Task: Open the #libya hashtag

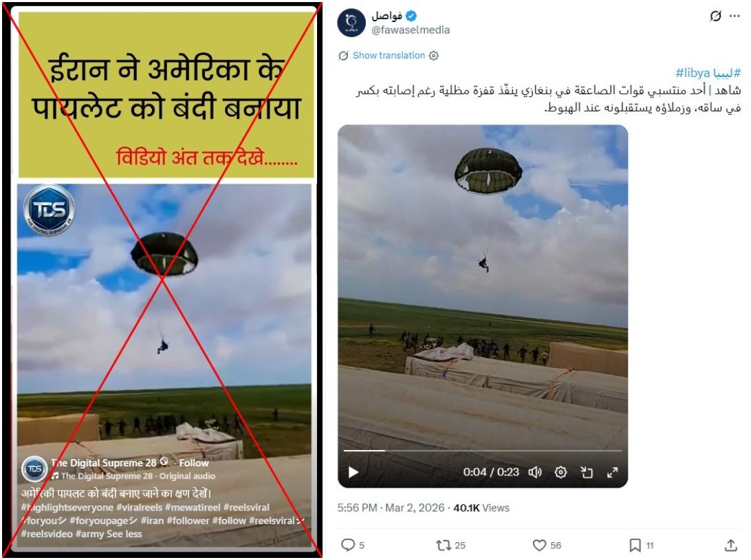Action: pos(708,73)
